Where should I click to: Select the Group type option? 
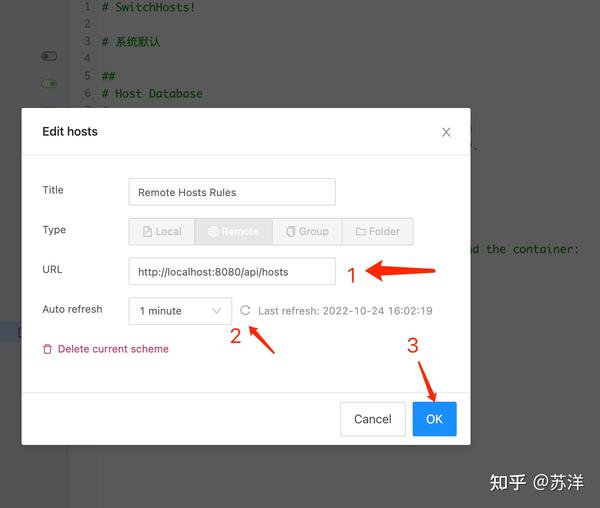coord(307,231)
